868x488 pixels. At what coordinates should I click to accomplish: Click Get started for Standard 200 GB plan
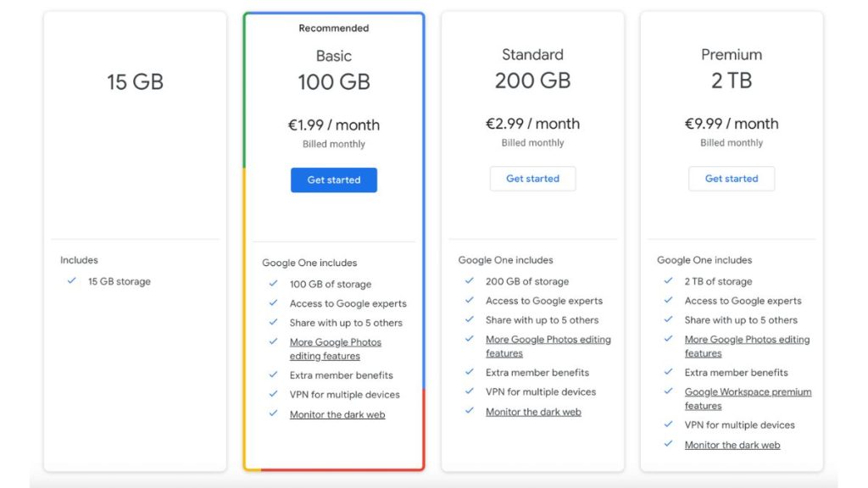(532, 179)
